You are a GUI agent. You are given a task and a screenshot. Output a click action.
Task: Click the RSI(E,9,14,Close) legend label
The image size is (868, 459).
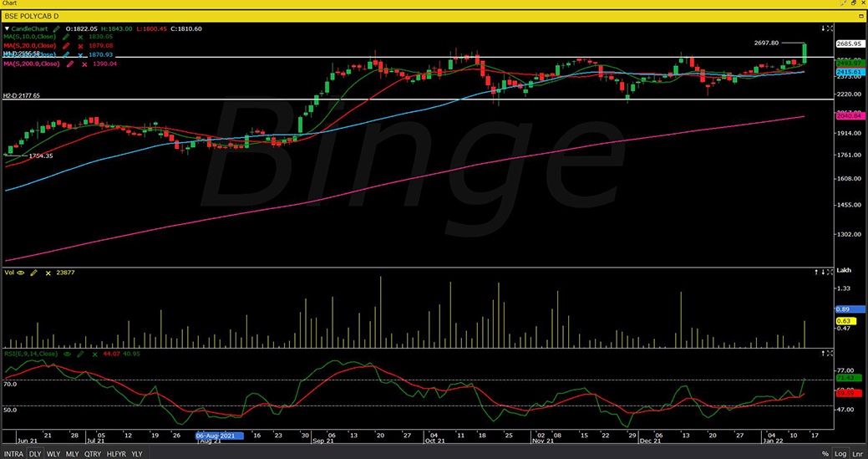click(31, 354)
